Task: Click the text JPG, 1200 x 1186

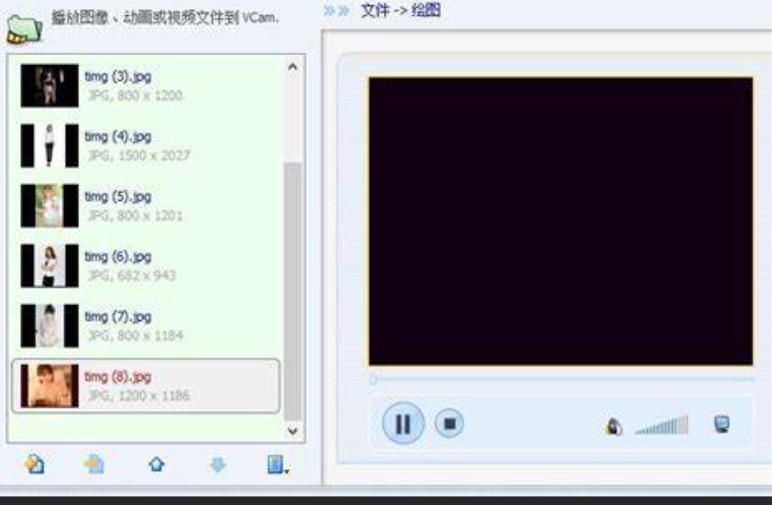Action: click(139, 396)
